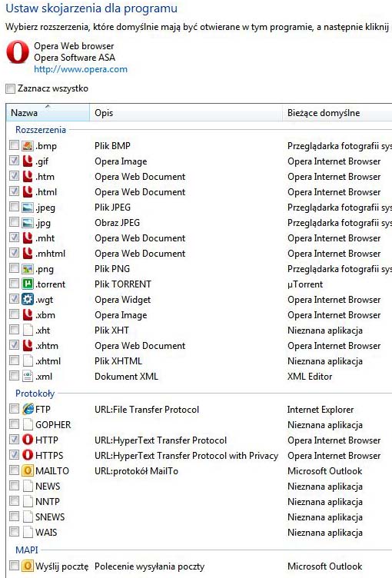Sort by the Nazwa column header
392x578 pixels.
point(48,113)
